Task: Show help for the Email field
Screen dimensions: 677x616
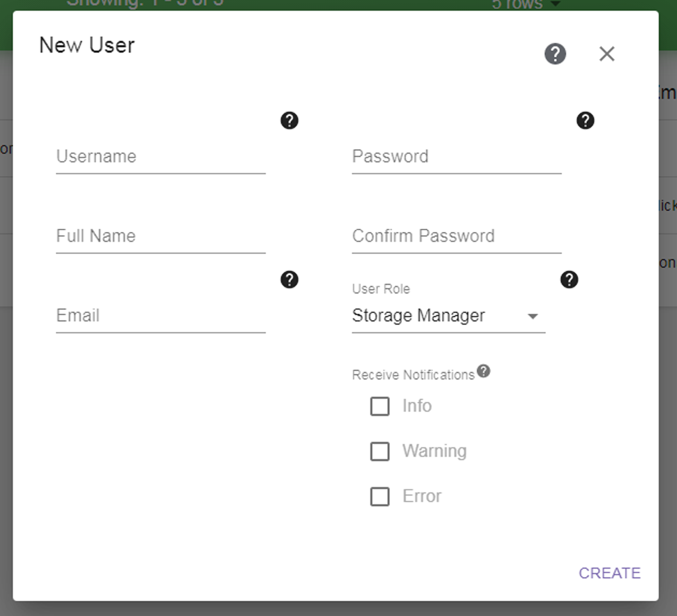Action: click(289, 279)
